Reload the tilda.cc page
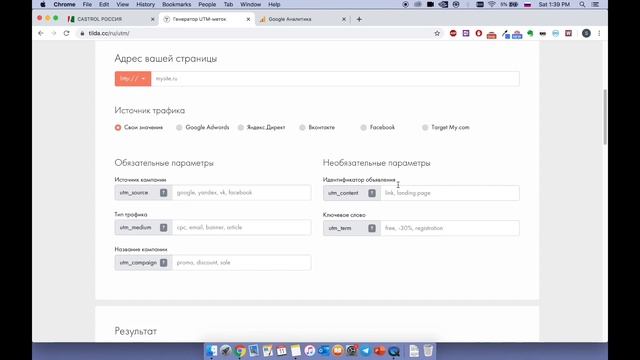This screenshot has height=360, width=640. (67, 33)
